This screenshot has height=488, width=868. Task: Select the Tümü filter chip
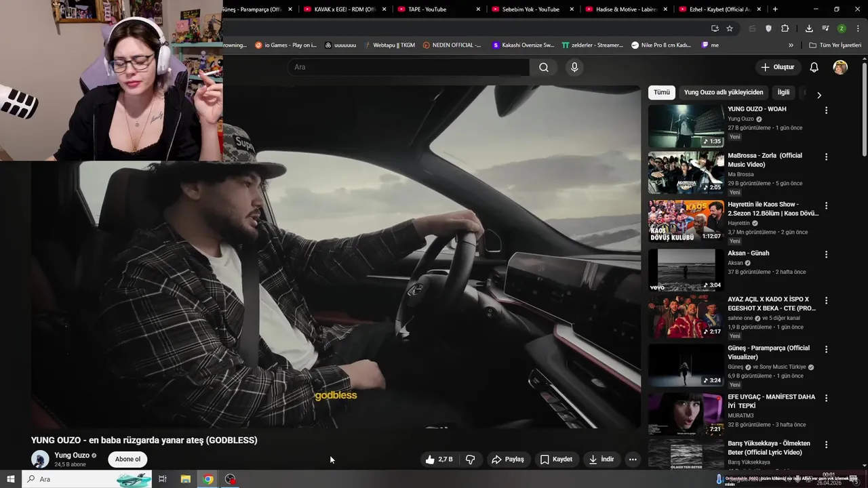(x=661, y=92)
